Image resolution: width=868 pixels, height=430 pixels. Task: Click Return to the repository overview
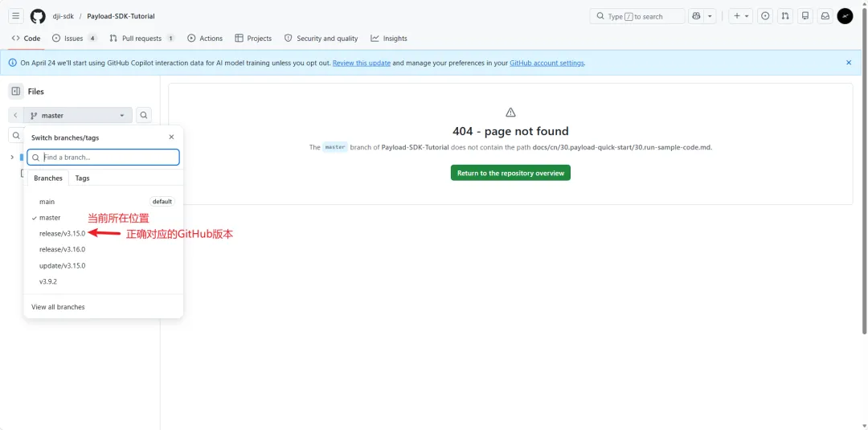[x=510, y=173]
